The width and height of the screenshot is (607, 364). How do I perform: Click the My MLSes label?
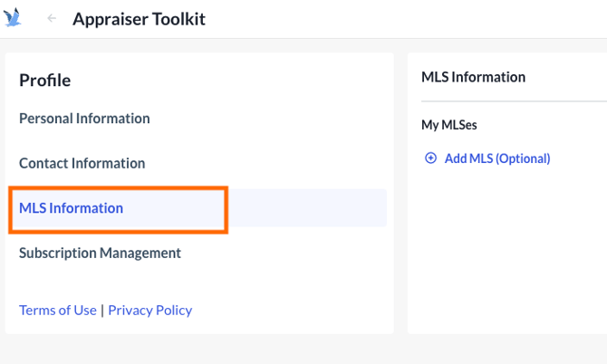coord(448,125)
